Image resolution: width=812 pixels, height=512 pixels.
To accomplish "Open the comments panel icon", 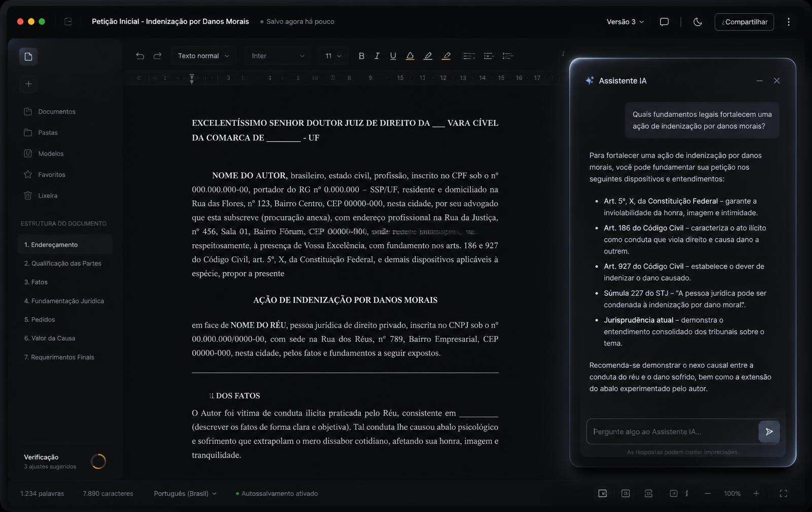I will coord(664,22).
